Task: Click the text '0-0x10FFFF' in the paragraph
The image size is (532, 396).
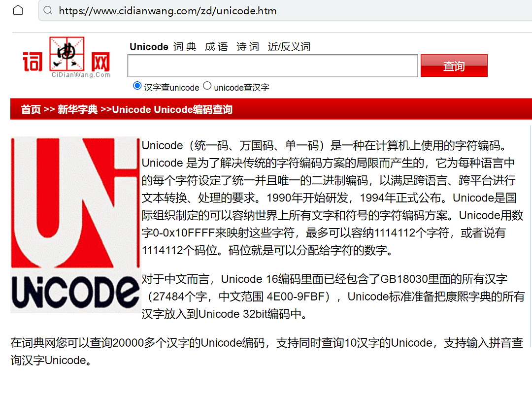Action: [184, 233]
